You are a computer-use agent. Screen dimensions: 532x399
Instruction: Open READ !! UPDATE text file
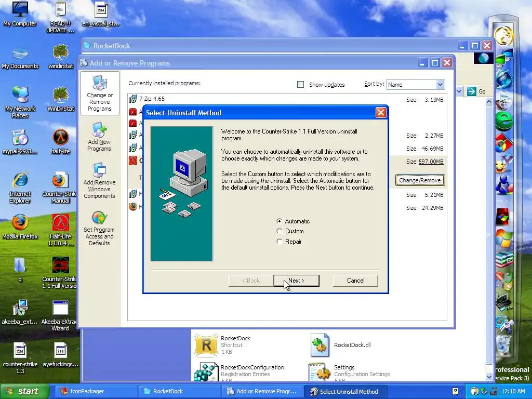click(x=60, y=17)
